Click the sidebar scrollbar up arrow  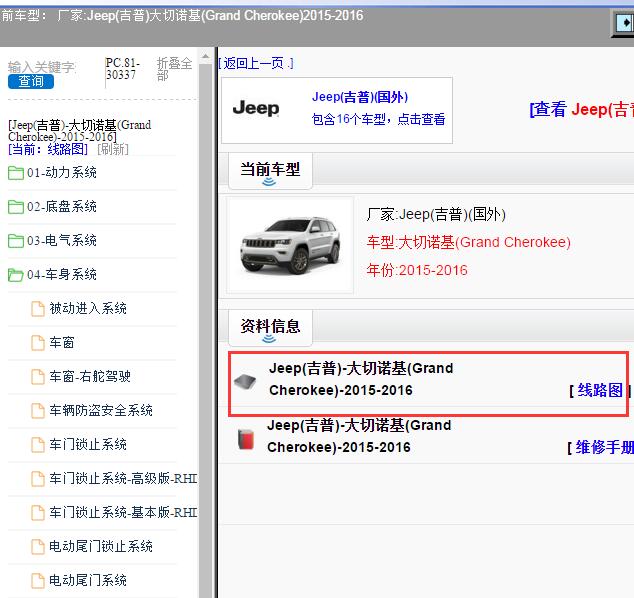[x=205, y=56]
